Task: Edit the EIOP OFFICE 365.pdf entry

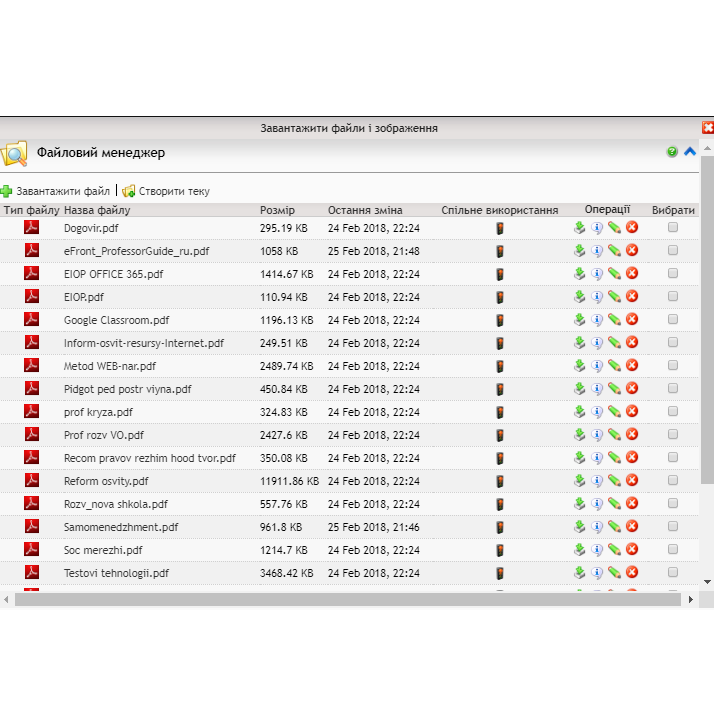Action: [614, 274]
